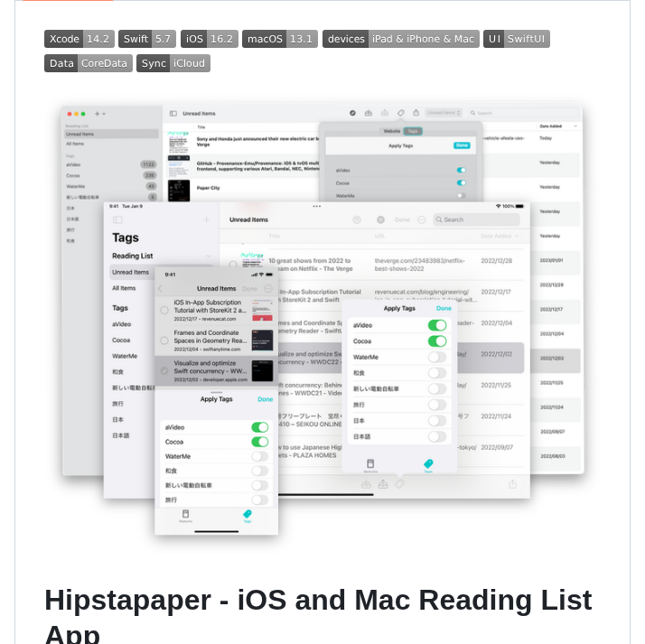Click the share icon at iPad bottom toolbar
The height and width of the screenshot is (644, 645).
[x=512, y=483]
